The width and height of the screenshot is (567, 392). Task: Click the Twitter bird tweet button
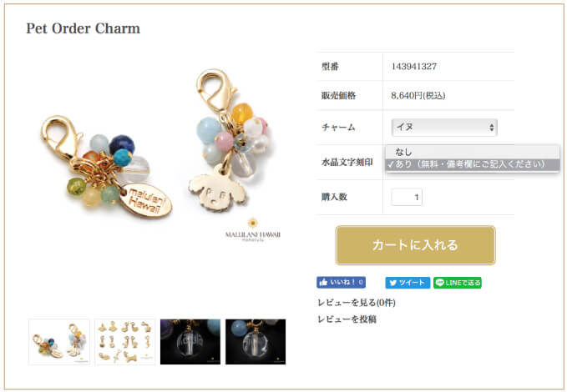408,283
